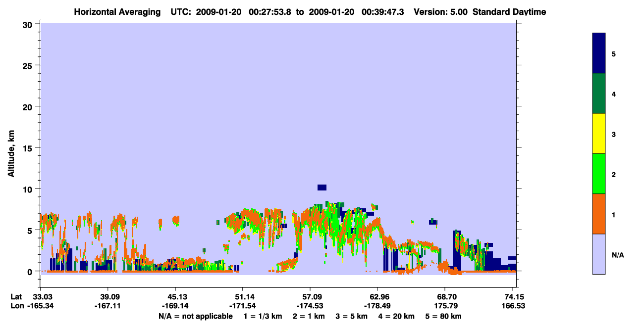The width and height of the screenshot is (644, 330).
Task: Click the '1 = 1/3 km' legend text
Action: tap(264, 316)
